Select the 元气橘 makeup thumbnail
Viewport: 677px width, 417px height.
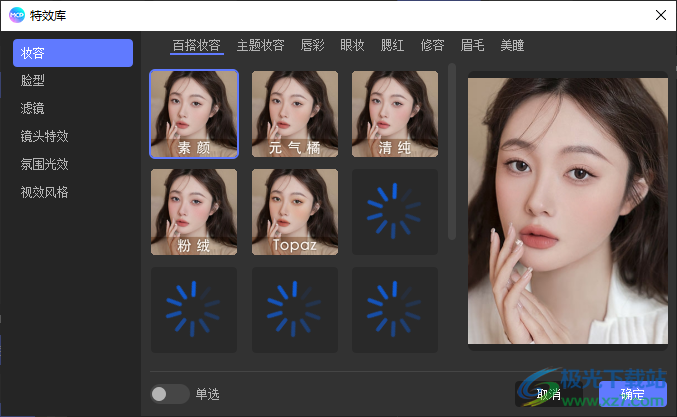point(295,114)
